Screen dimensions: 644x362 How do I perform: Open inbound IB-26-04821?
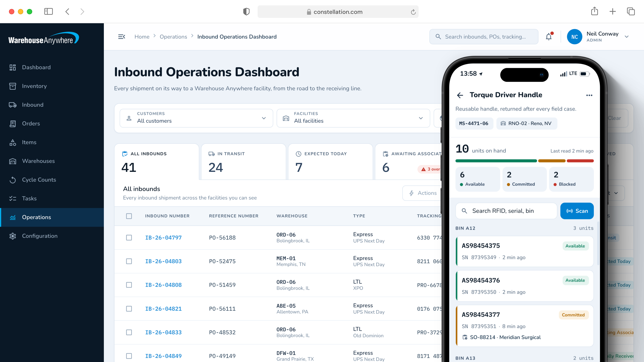[x=163, y=309]
